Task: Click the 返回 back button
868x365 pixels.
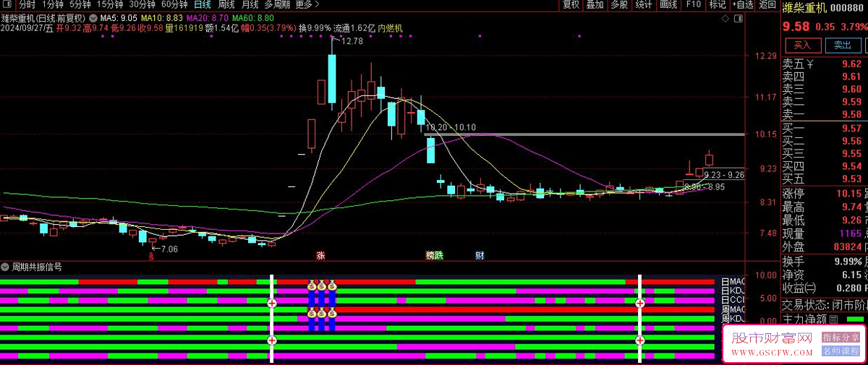Action: tap(767, 5)
